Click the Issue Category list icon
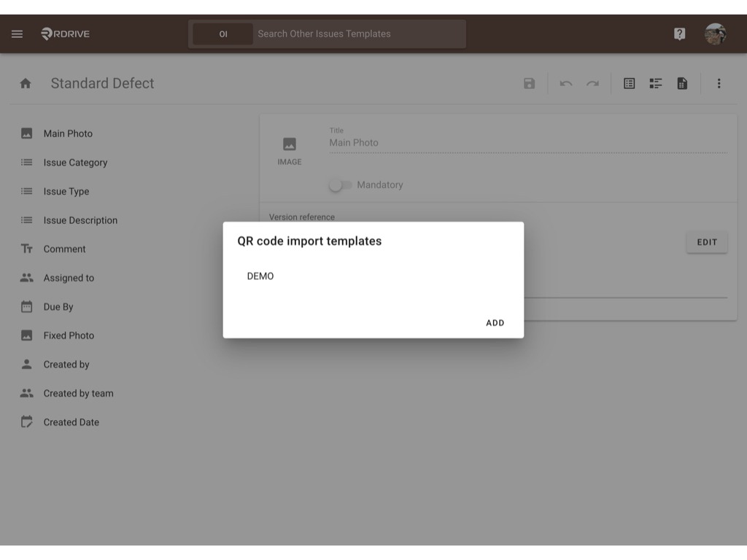The height and width of the screenshot is (560, 747). [x=27, y=163]
